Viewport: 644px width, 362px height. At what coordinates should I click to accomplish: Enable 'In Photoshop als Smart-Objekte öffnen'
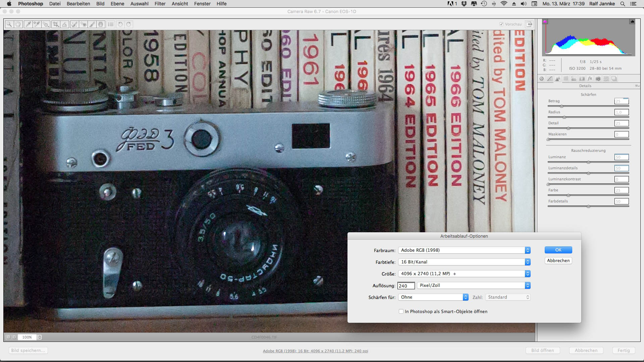pyautogui.click(x=401, y=311)
